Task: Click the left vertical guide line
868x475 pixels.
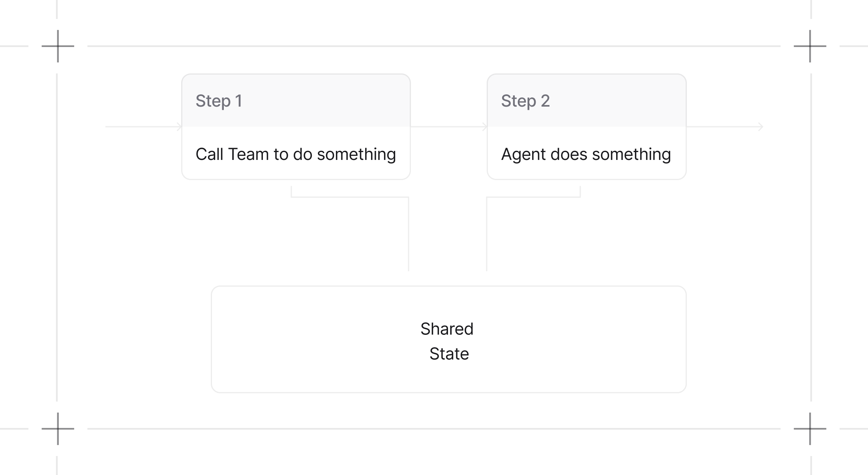Action: pos(57,237)
